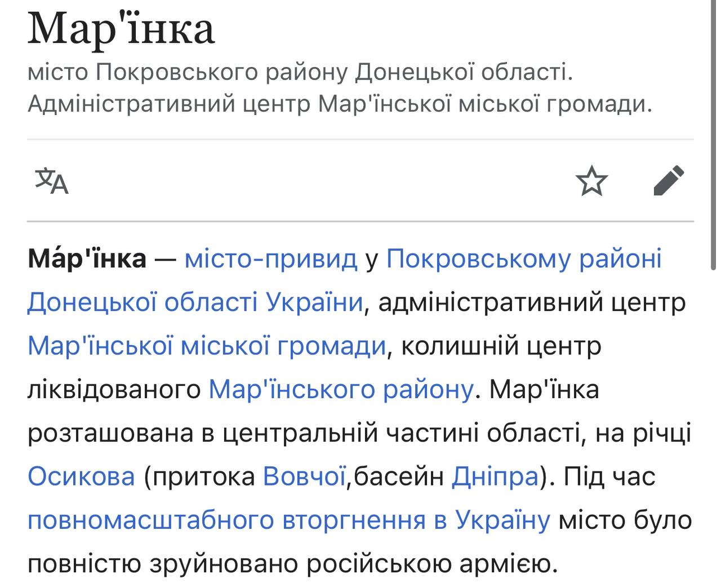Follow the "Мар'їнського району" link
Viewport: 721px width, 588px height.
341,389
